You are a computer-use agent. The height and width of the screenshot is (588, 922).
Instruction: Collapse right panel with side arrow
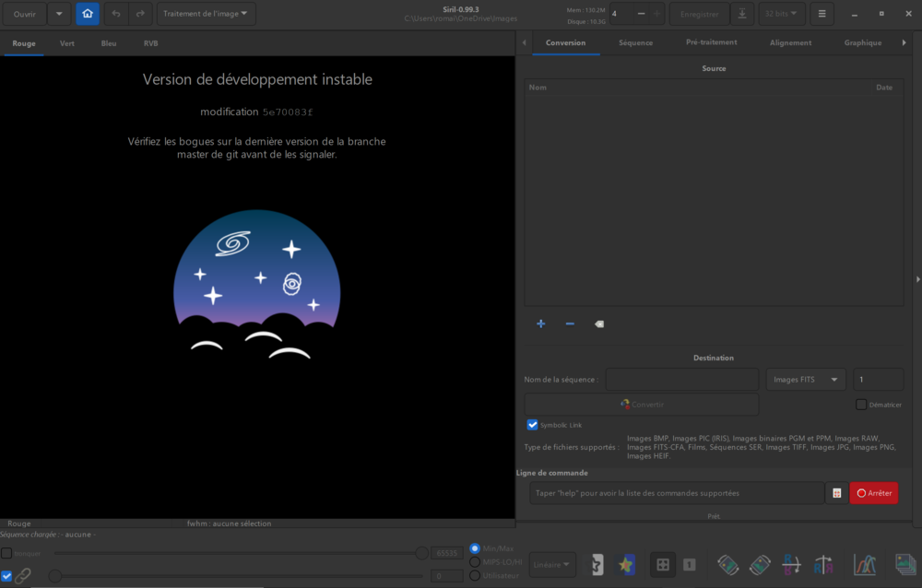[x=917, y=279]
